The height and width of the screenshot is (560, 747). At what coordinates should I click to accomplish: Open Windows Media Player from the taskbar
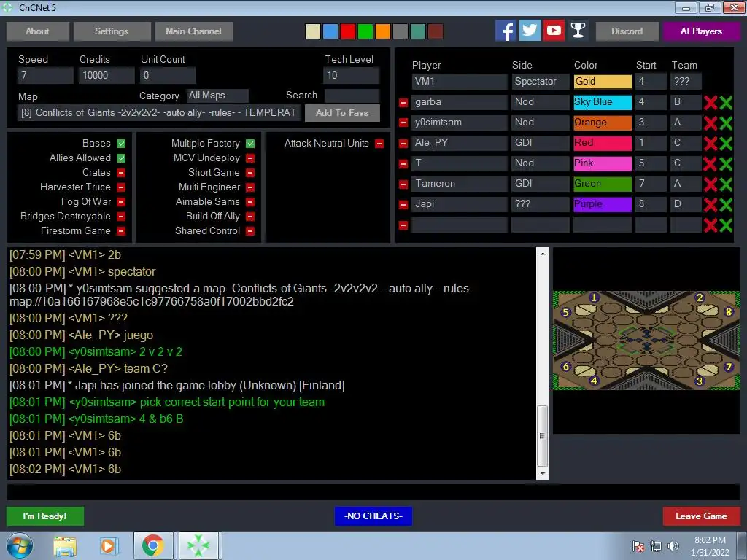108,545
